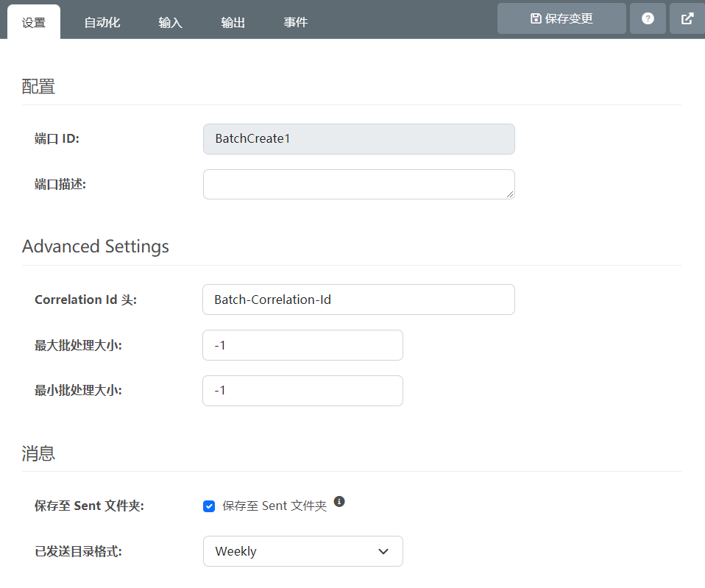Screen dimensions: 705x588
Task: Switch to the 自动化 tab
Action: 102,23
